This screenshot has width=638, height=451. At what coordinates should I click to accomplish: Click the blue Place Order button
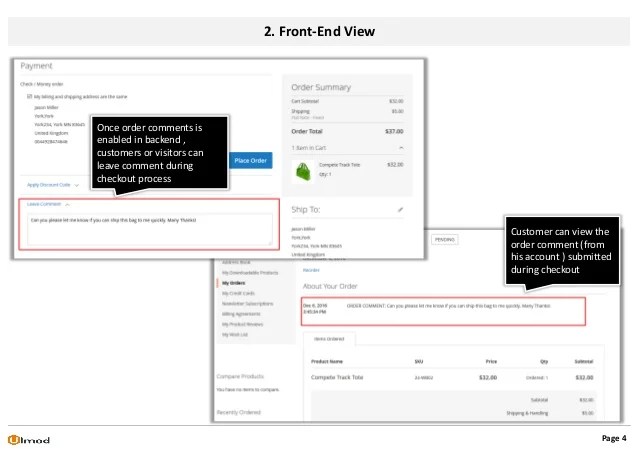point(251,161)
